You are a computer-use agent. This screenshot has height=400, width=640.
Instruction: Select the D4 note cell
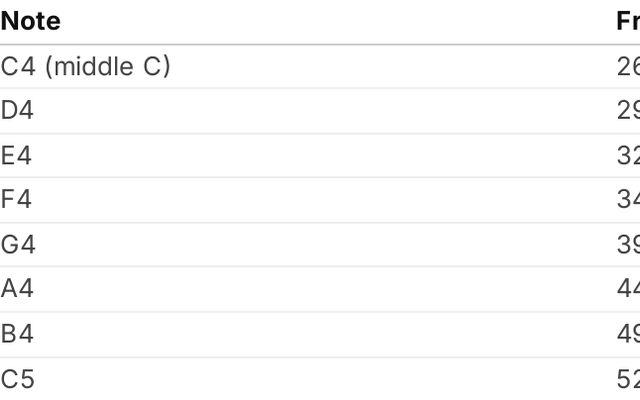tap(18, 111)
